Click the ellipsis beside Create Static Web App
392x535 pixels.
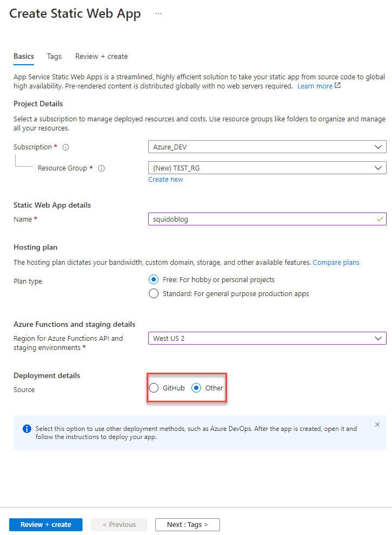point(158,14)
